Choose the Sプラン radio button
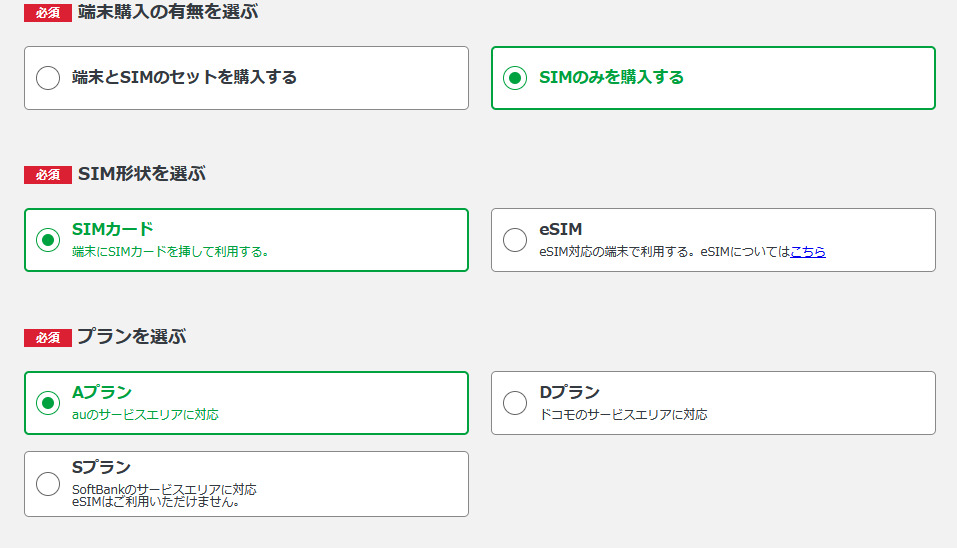The image size is (957, 548). (48, 484)
